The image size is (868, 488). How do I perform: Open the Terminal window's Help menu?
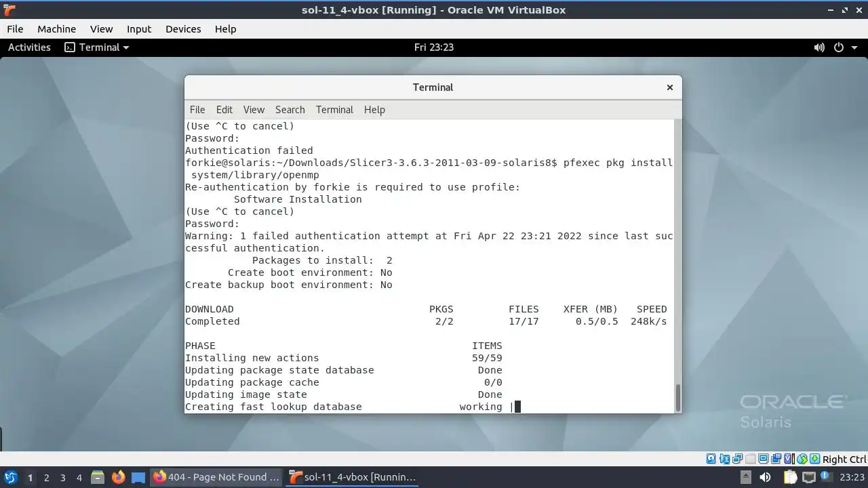click(x=374, y=110)
